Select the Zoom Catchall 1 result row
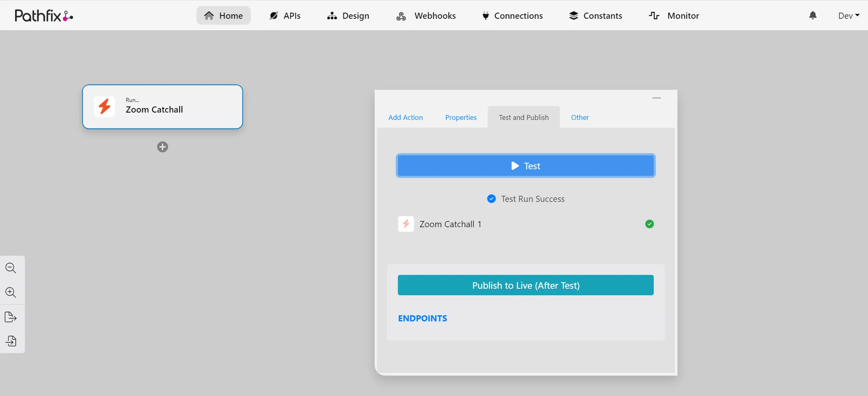The height and width of the screenshot is (396, 868). 526,224
